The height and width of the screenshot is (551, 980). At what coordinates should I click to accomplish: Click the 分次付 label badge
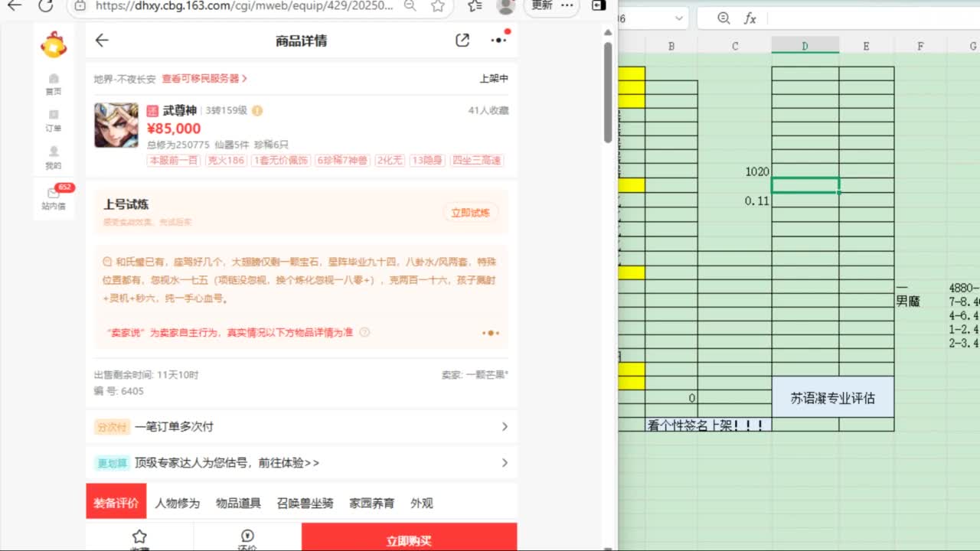112,427
